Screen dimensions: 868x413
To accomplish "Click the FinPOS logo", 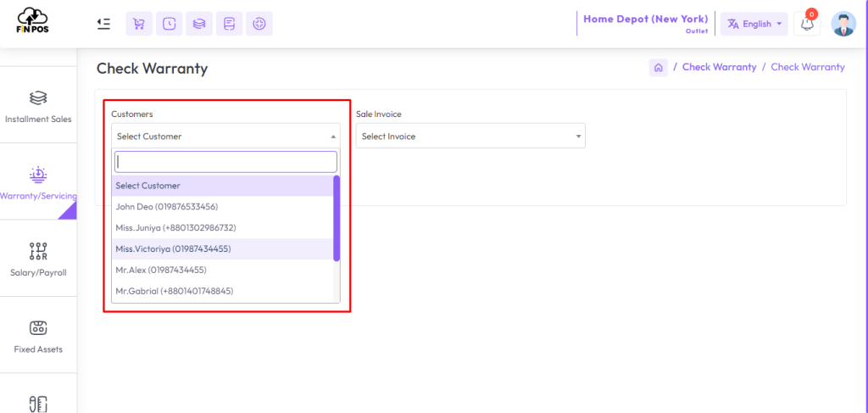I will (x=33, y=21).
